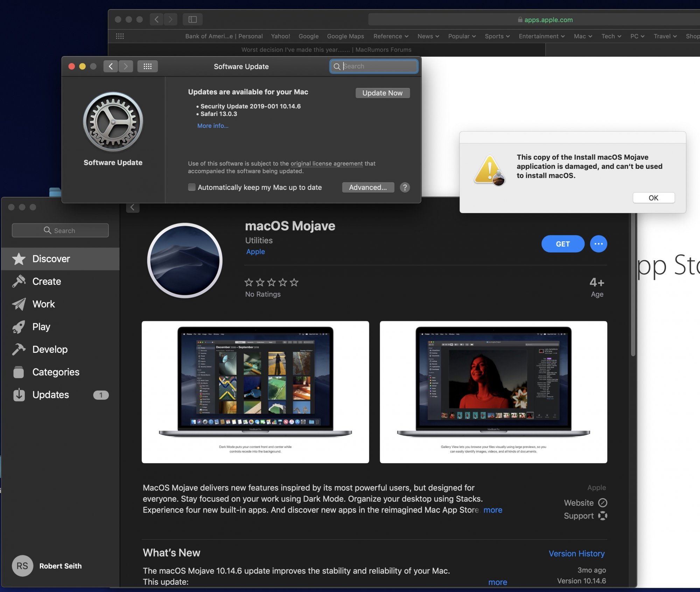
Task: Expand the PC bookmarks folder
Action: coord(637,36)
